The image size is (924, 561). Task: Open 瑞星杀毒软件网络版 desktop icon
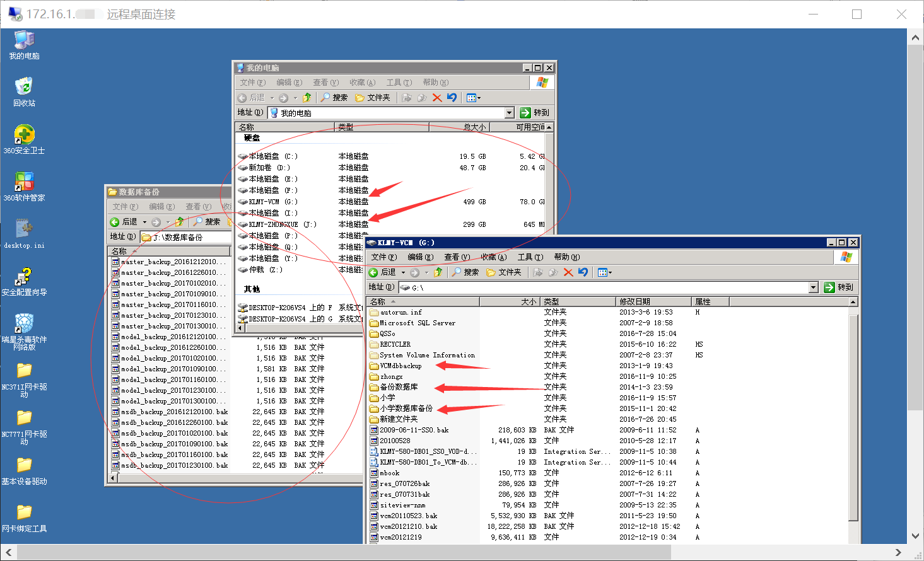point(24,324)
